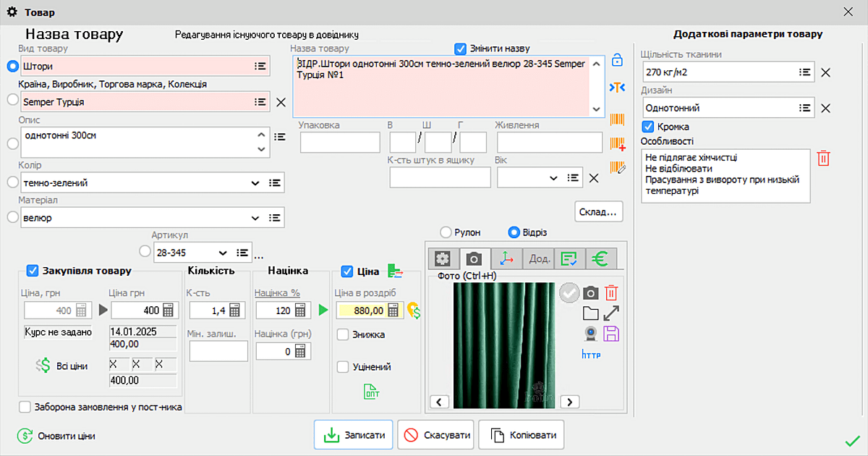Enable the Знижка checkbox
The image size is (868, 456).
(x=344, y=334)
